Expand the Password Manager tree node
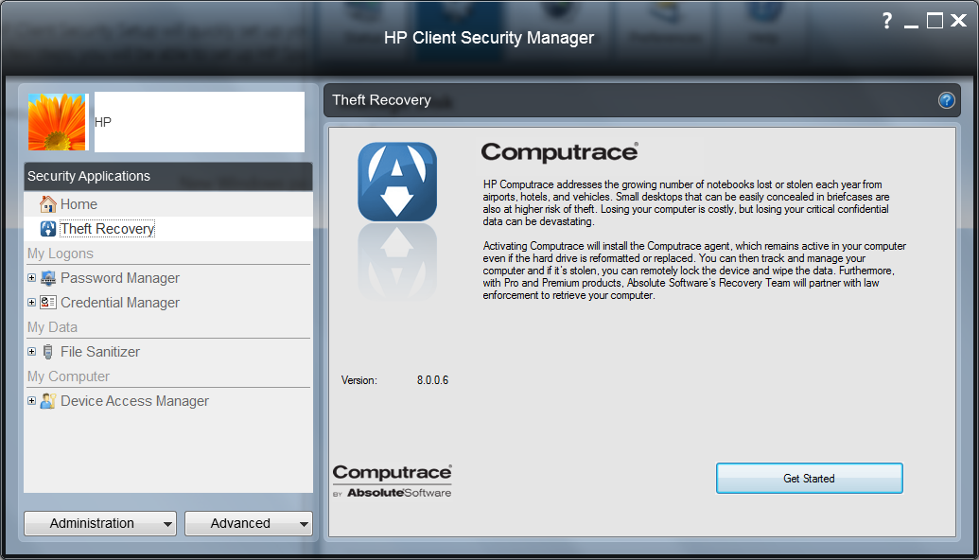Viewport: 979px width, 560px height. coord(31,278)
